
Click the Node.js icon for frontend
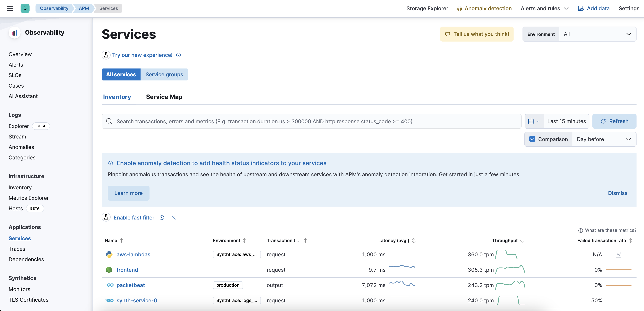(x=109, y=270)
